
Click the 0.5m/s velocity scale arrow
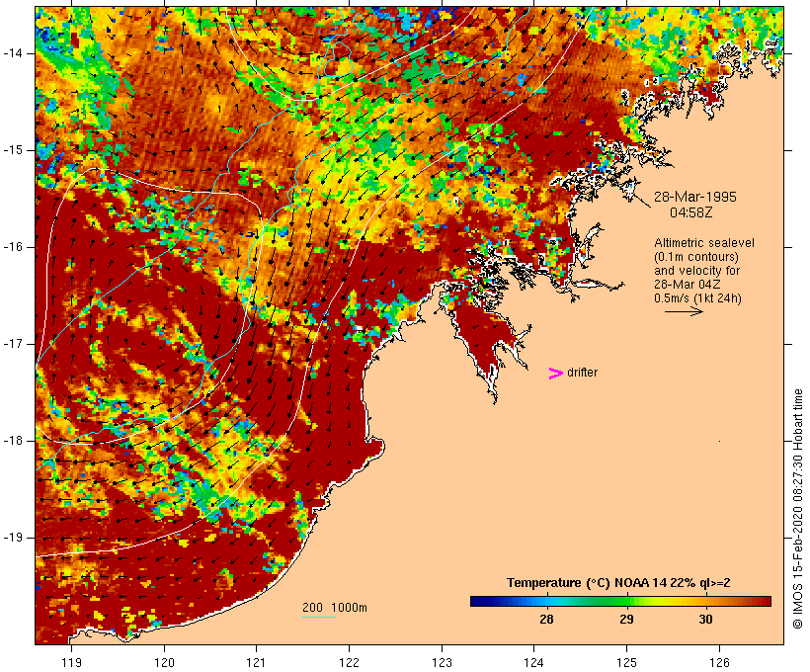click(684, 311)
